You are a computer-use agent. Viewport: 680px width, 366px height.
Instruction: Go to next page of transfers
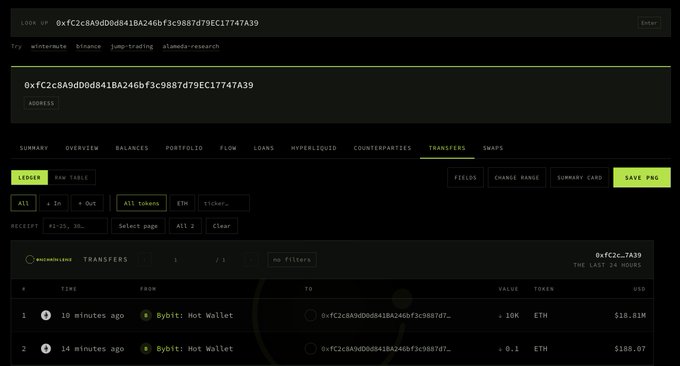point(251,260)
